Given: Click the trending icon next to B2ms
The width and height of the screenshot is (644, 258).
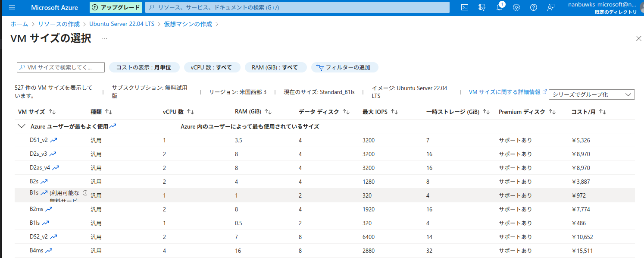Looking at the screenshot, I should click(x=49, y=209).
